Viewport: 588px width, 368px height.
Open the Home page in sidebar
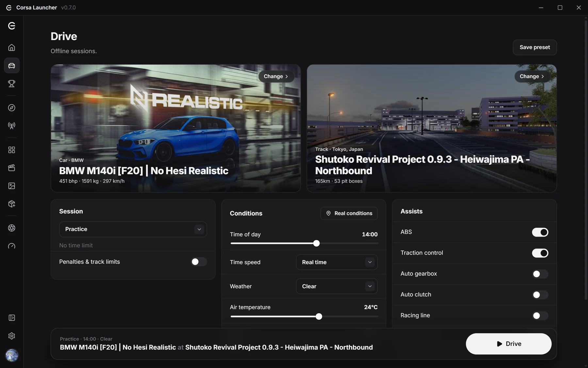click(12, 47)
